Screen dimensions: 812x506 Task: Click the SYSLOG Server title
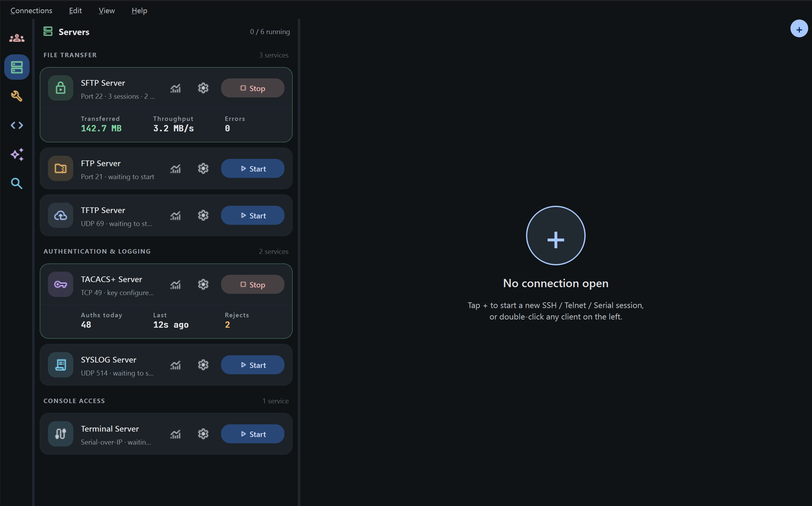click(x=109, y=360)
